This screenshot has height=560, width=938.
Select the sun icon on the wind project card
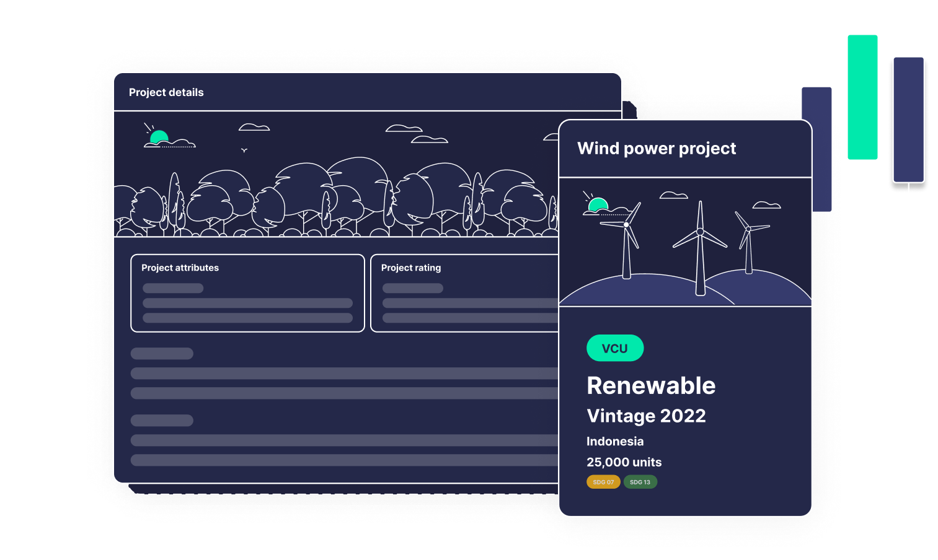(x=598, y=203)
